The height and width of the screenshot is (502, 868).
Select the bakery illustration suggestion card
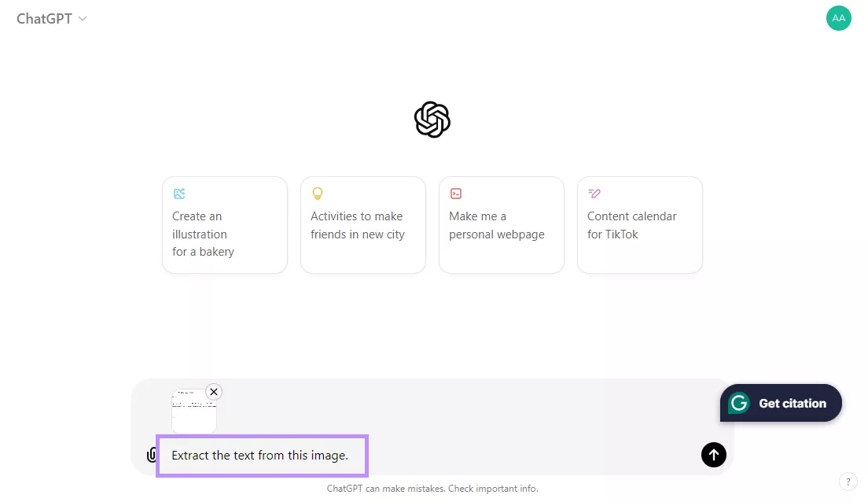click(224, 225)
